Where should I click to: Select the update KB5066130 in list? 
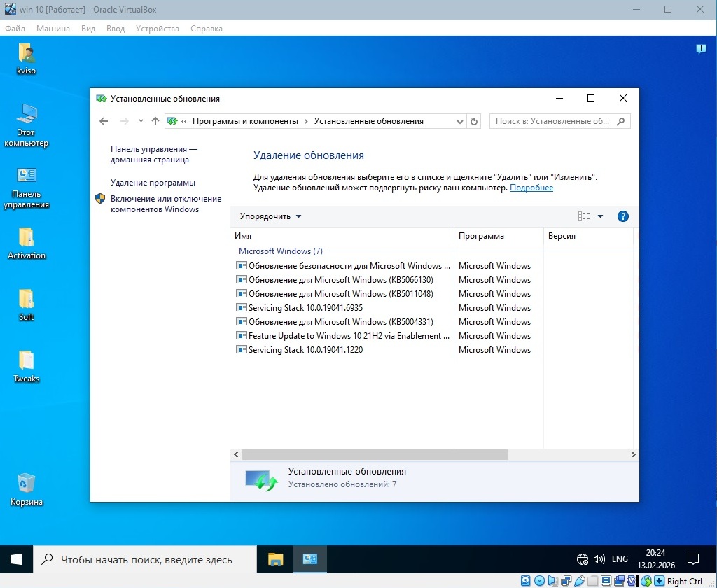tap(340, 280)
